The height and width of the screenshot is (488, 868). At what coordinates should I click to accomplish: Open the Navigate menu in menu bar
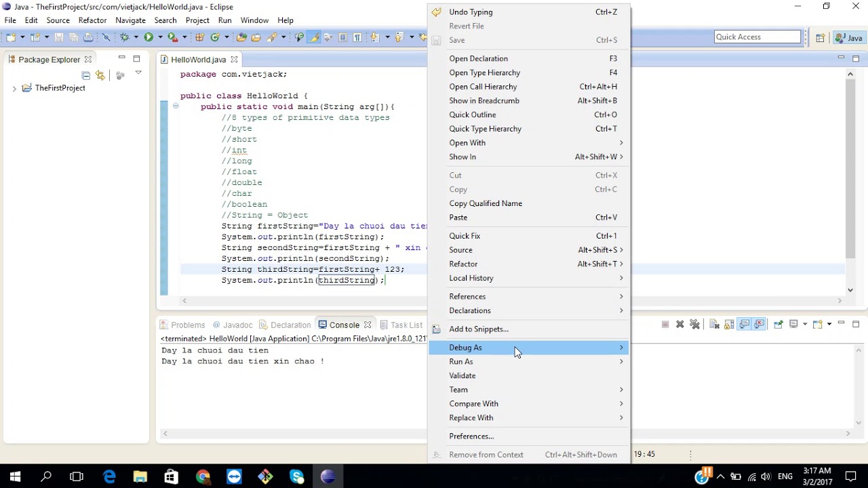pos(131,20)
